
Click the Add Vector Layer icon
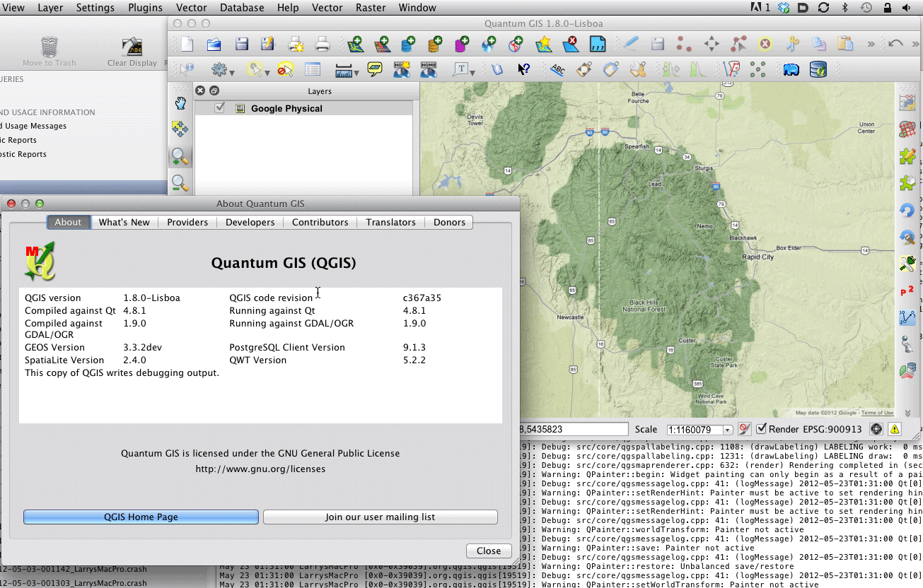point(356,45)
